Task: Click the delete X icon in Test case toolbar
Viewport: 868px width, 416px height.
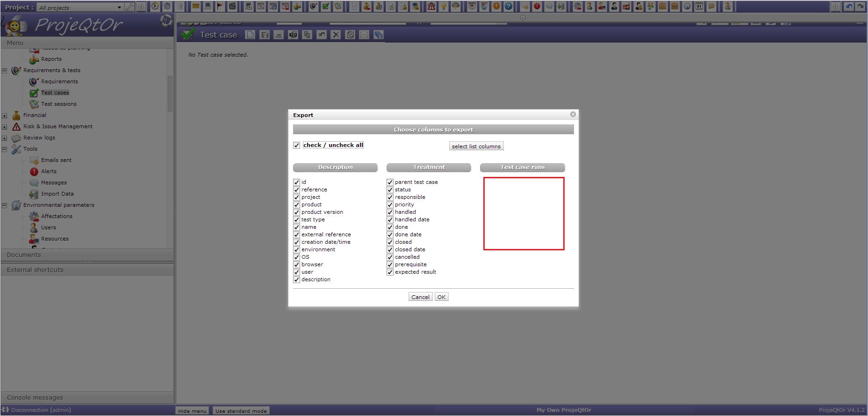Action: [x=336, y=35]
